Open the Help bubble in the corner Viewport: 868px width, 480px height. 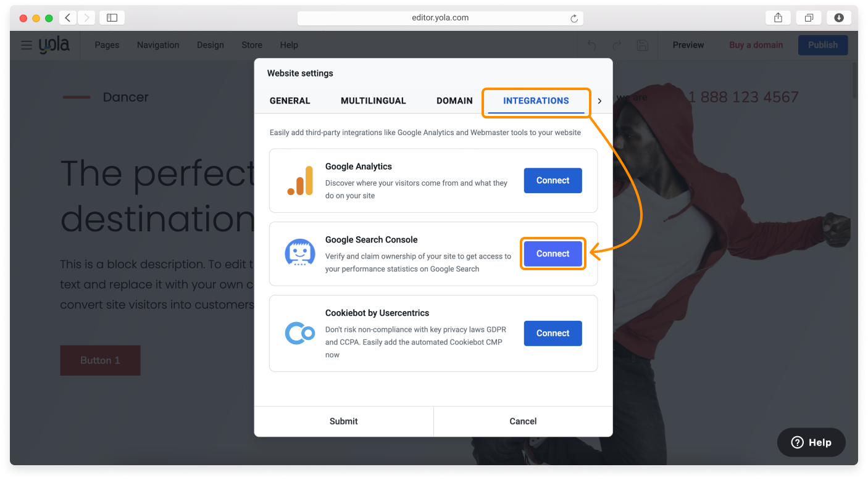click(x=811, y=442)
